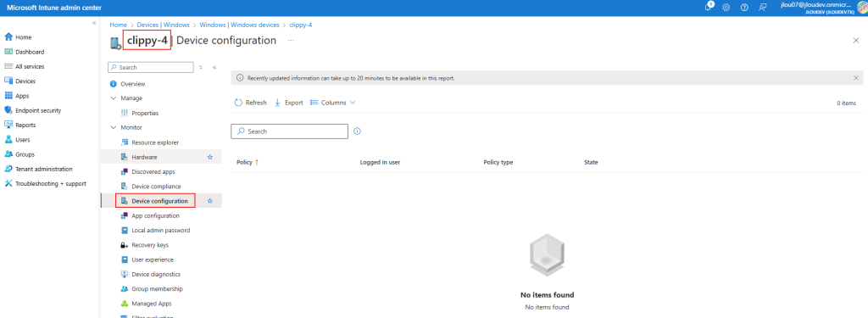This screenshot has height=318, width=868.
Task: Go to Windows | Windows devices breadcrumb
Action: point(239,25)
